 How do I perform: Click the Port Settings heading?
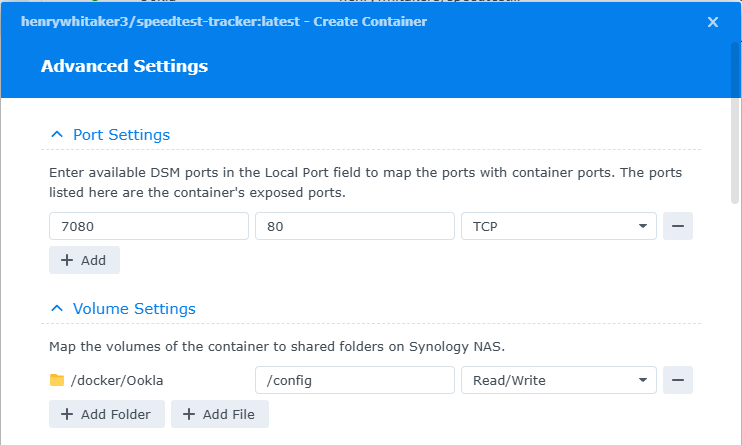click(x=121, y=135)
